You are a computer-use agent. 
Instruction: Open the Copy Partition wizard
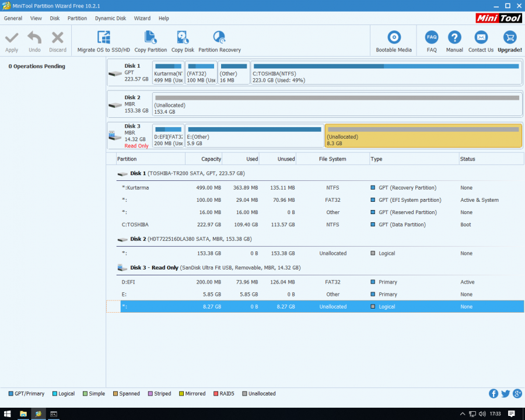(x=150, y=38)
